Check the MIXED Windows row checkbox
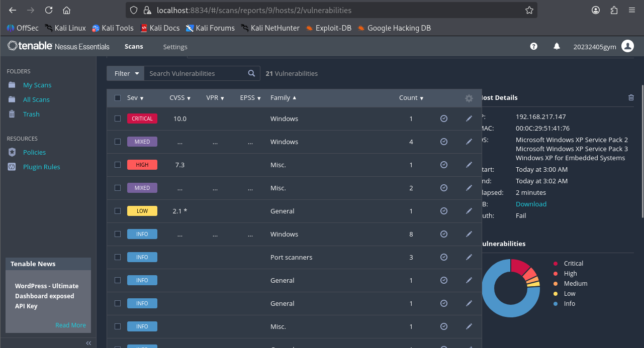The height and width of the screenshot is (348, 644). tap(118, 142)
